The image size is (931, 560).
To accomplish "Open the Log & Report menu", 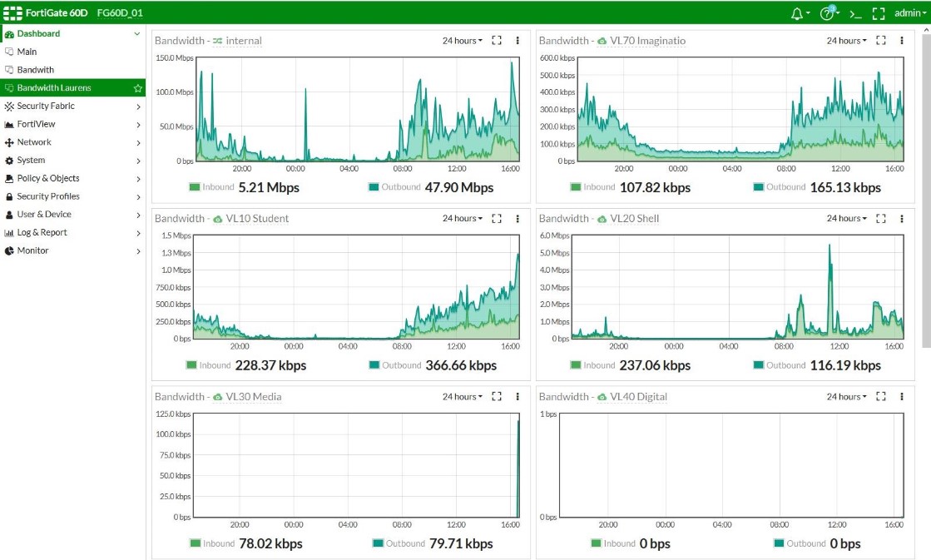I will point(42,232).
